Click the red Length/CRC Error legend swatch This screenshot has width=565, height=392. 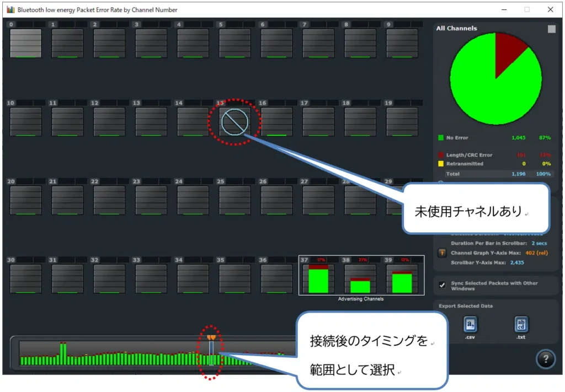coord(440,155)
